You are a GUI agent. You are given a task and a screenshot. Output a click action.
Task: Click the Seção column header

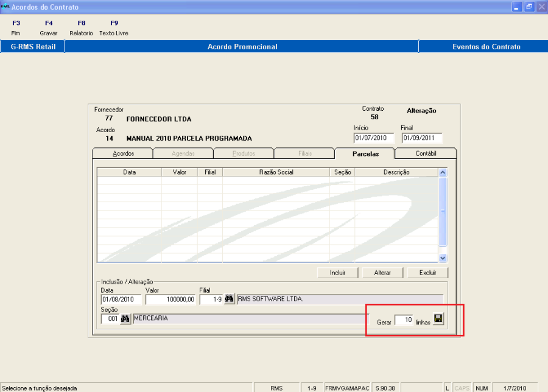(342, 172)
